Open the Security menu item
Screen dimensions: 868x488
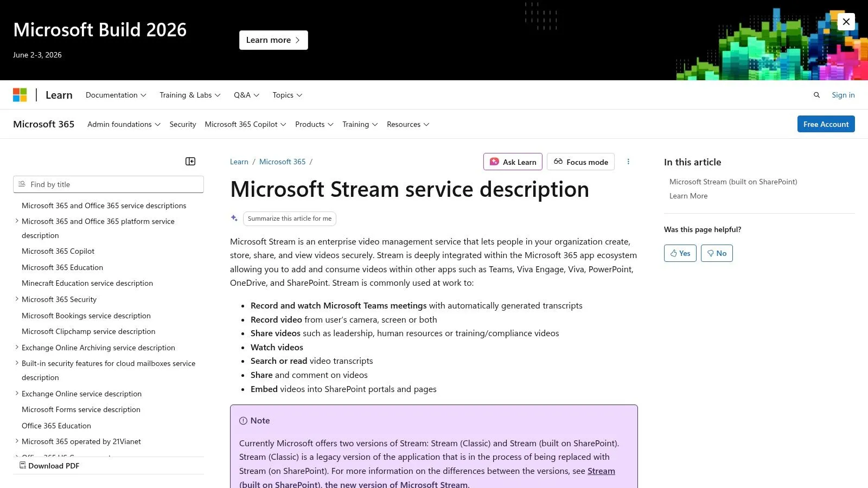pyautogui.click(x=183, y=124)
